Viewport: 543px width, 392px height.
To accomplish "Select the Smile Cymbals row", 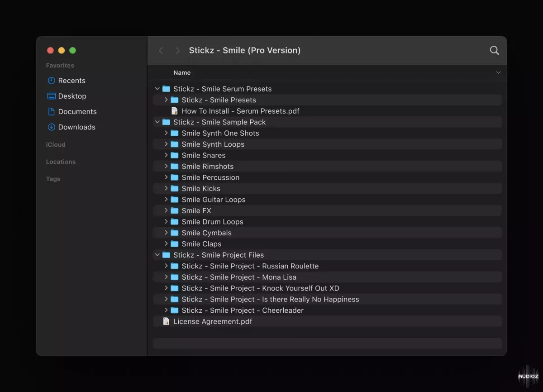I will click(327, 233).
